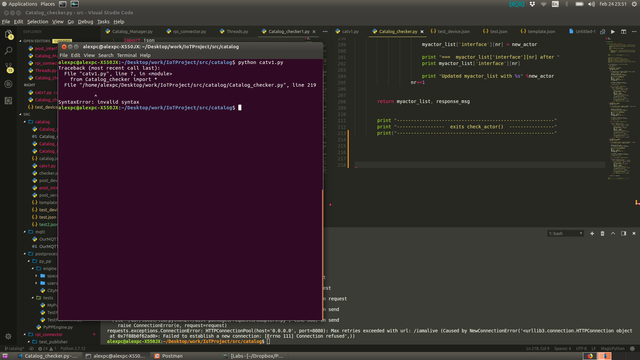Open the VS Code Debug menu

(x=85, y=22)
